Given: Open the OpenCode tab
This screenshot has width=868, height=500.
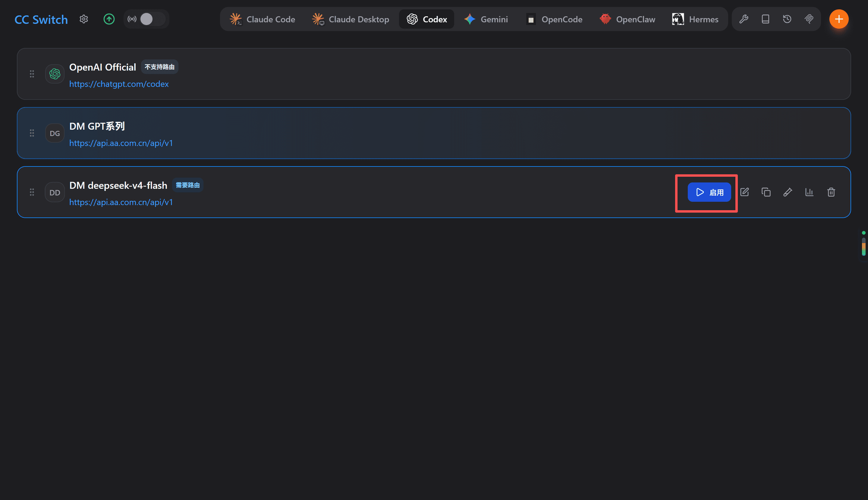Looking at the screenshot, I should click(x=554, y=19).
